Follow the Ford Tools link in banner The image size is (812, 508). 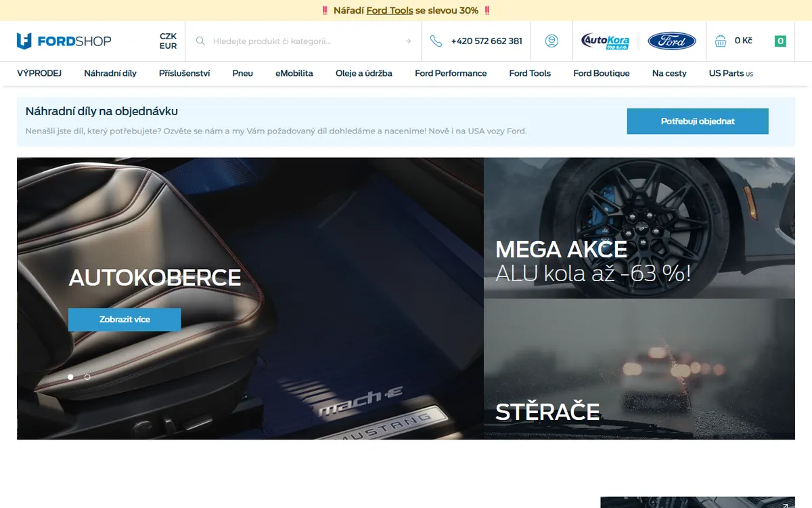coord(390,10)
